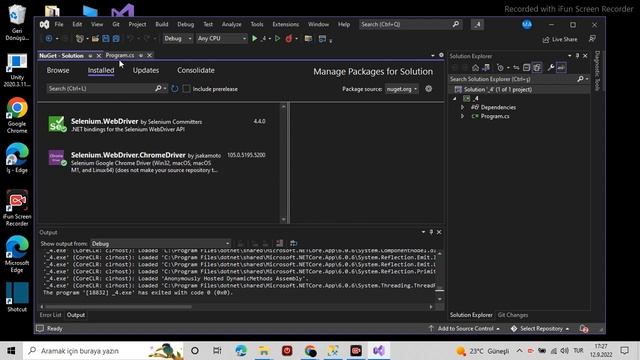Open the Debug configuration dropdown
Image resolution: width=640 pixels, height=360 pixels.
click(177, 38)
